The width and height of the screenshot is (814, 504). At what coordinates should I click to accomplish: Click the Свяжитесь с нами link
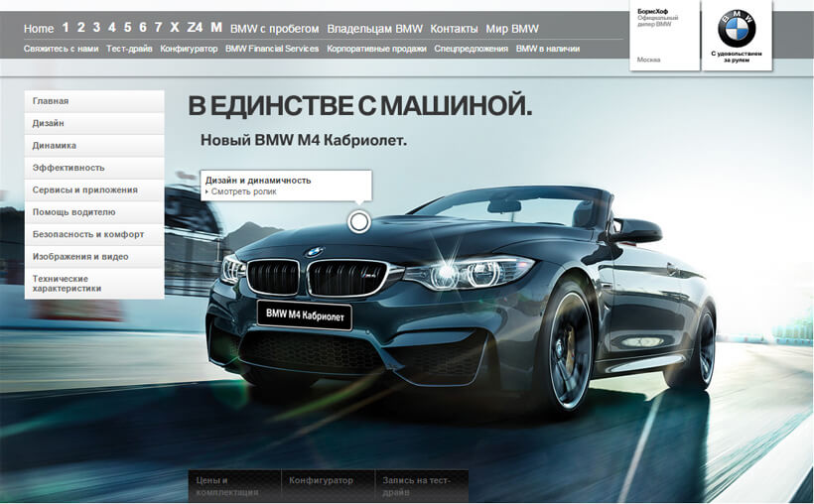coord(61,49)
